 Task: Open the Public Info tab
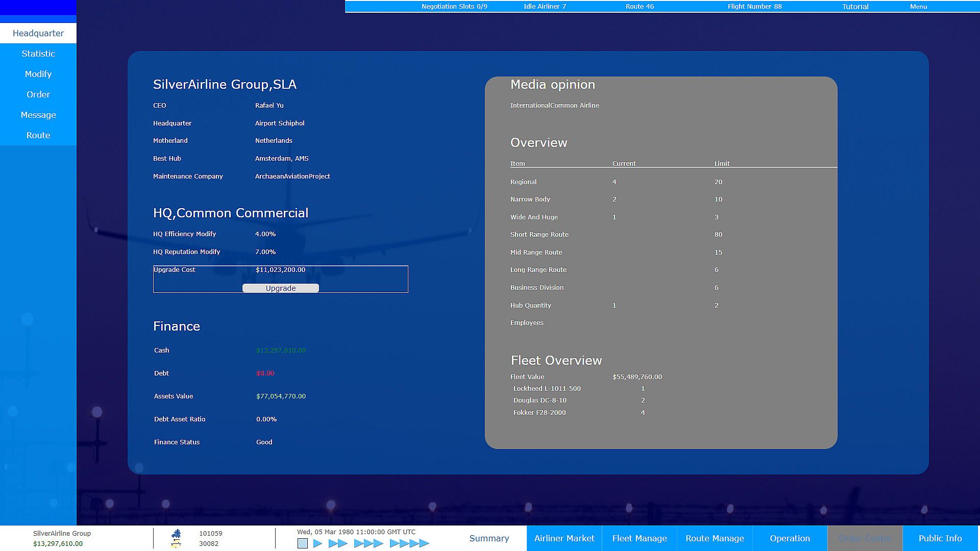tap(940, 538)
